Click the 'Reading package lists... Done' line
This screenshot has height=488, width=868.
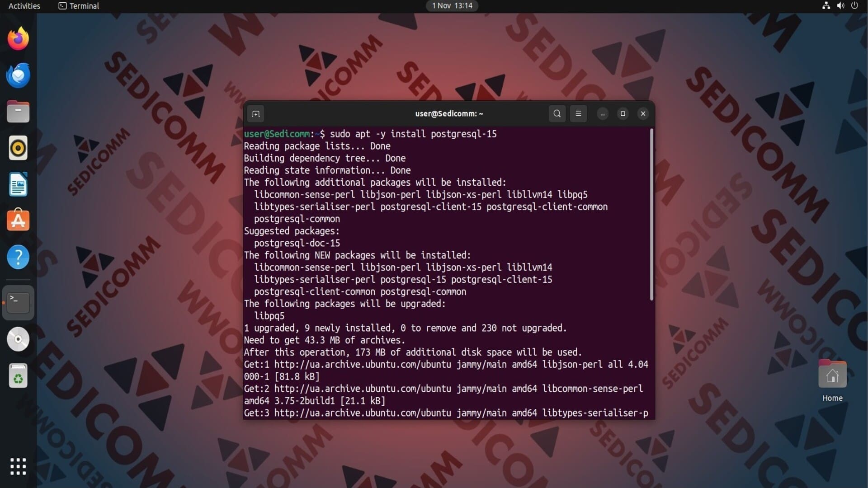[317, 146]
